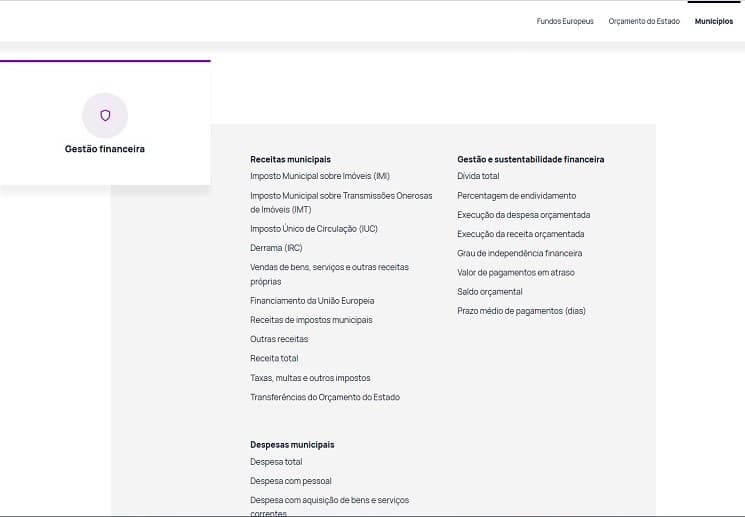Open Grau de independência financeira link

point(519,253)
